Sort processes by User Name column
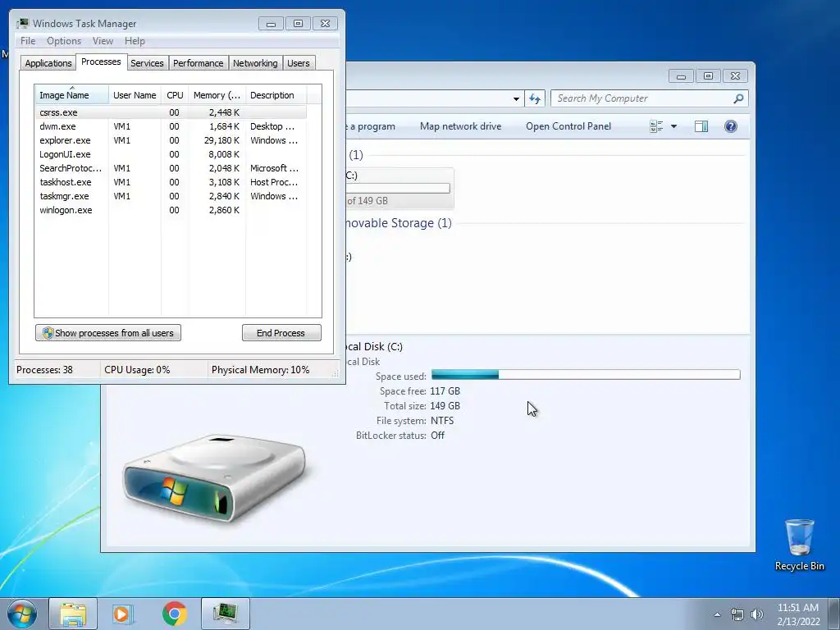840x630 pixels. tap(135, 95)
